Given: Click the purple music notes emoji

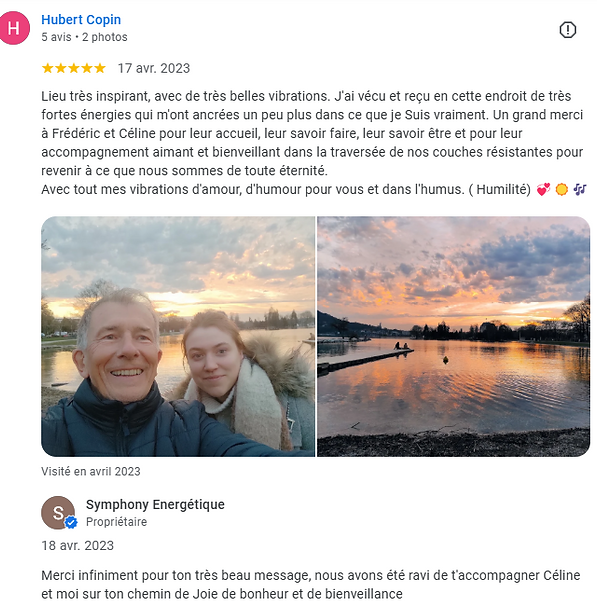Looking at the screenshot, I should pyautogui.click(x=580, y=190).
